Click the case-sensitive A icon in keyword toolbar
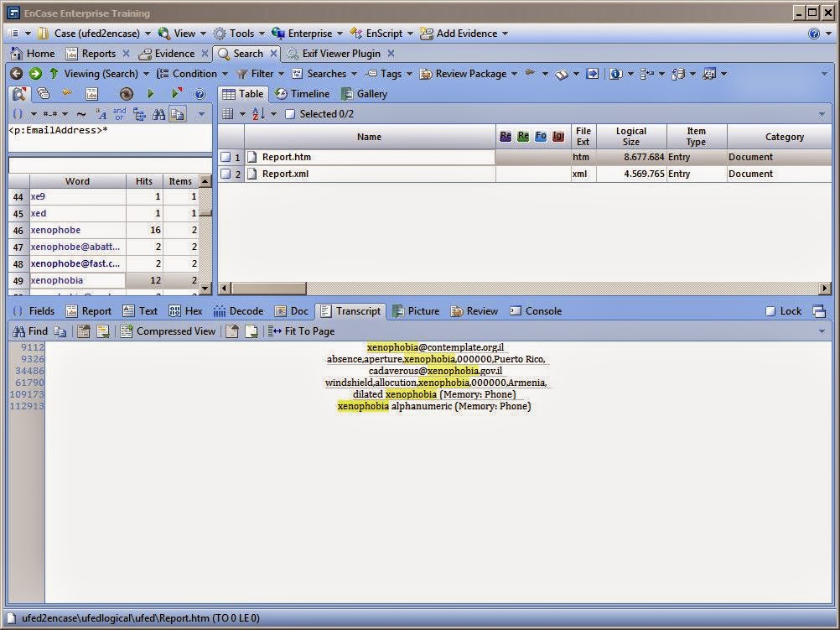840x630 pixels. [101, 114]
